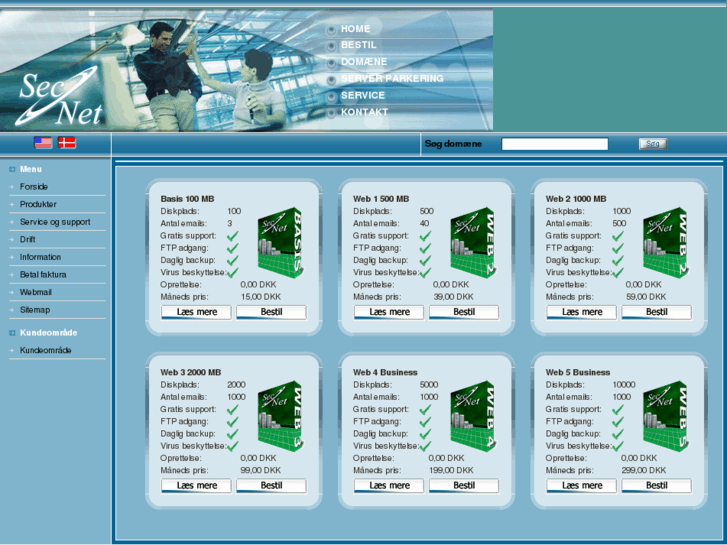The image size is (727, 545).
Task: Open HOME in the banner navigation
Action: 356,29
